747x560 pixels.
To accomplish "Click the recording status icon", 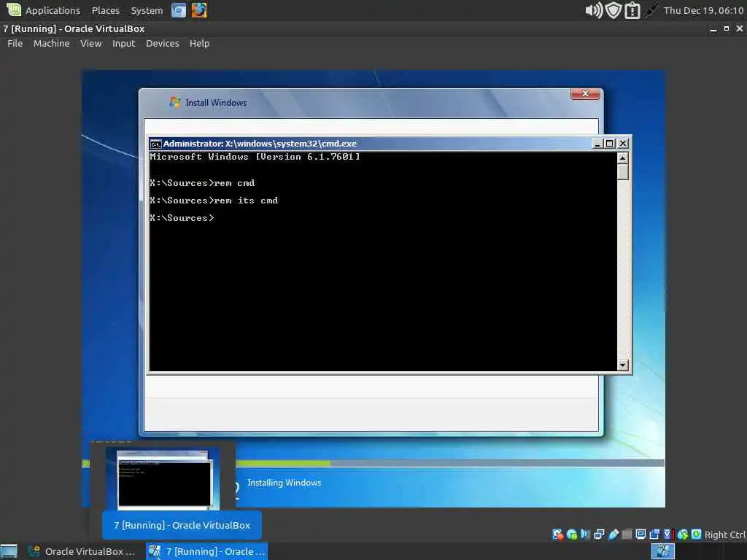I will pos(654,534).
